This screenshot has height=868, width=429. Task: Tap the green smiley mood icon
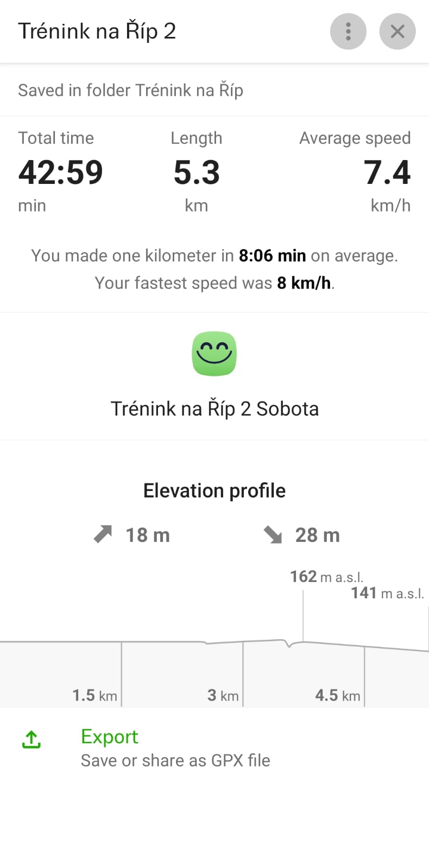[x=214, y=354]
